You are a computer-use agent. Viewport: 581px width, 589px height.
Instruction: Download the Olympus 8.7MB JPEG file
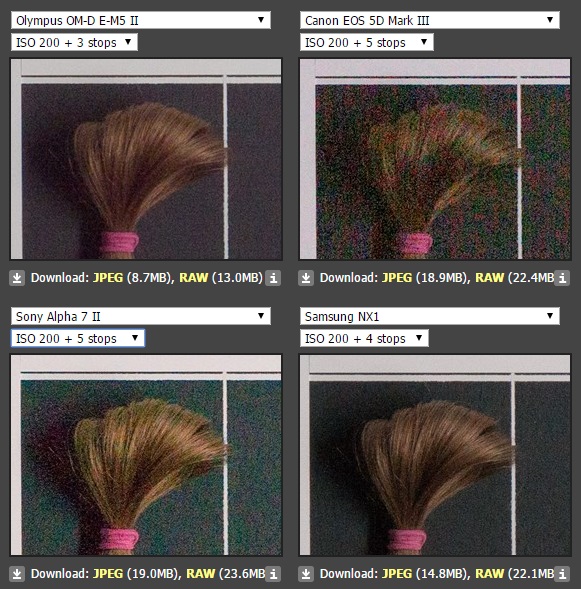(108, 278)
